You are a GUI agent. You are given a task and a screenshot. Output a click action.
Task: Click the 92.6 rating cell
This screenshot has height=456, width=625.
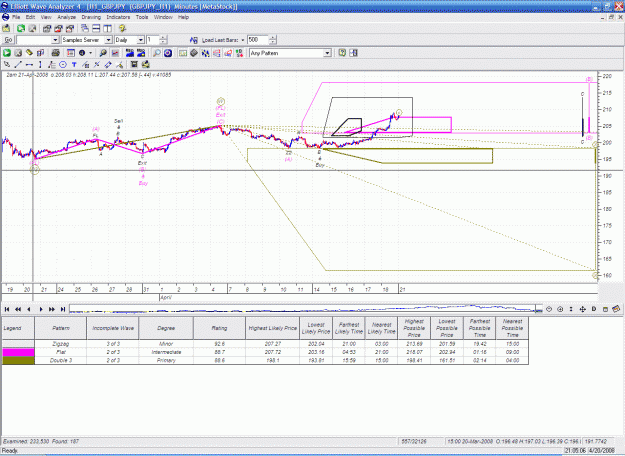point(219,344)
